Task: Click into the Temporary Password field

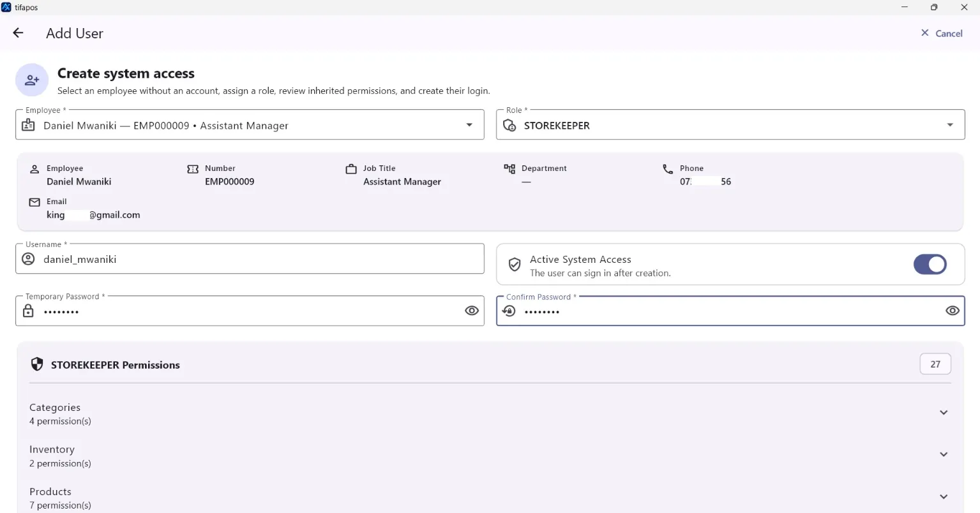Action: coord(250,311)
